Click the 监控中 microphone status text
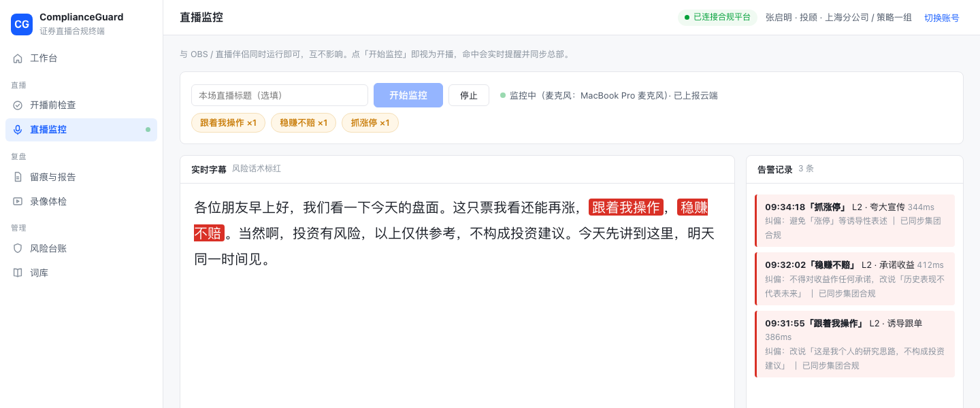Viewport: 980px width, 408px height. [x=614, y=95]
